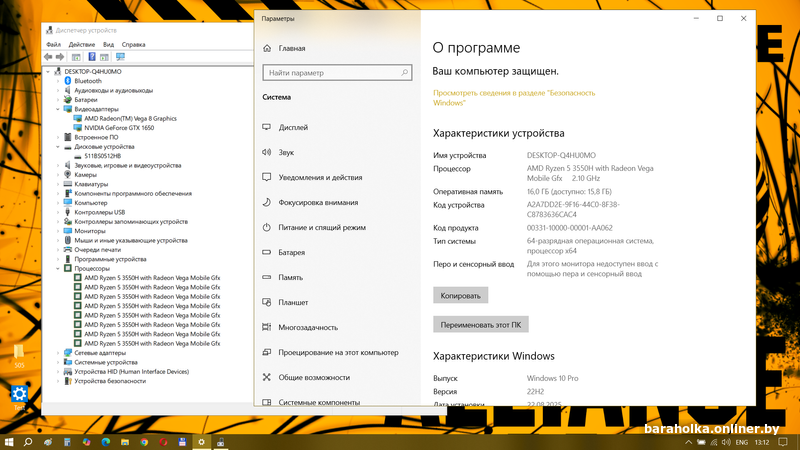Image resolution: width=800 pixels, height=450 pixels.
Task: Select the 511BS0512HB disk drive entry
Action: tap(103, 156)
